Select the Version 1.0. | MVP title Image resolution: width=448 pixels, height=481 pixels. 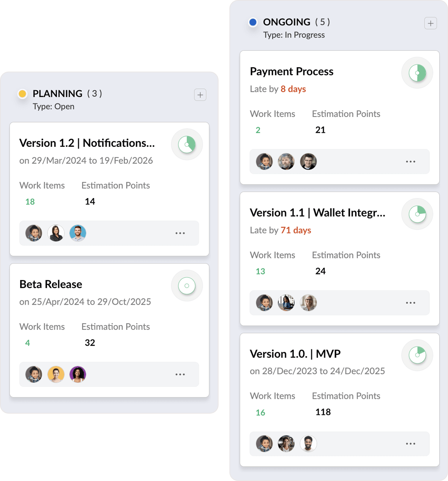(x=295, y=354)
